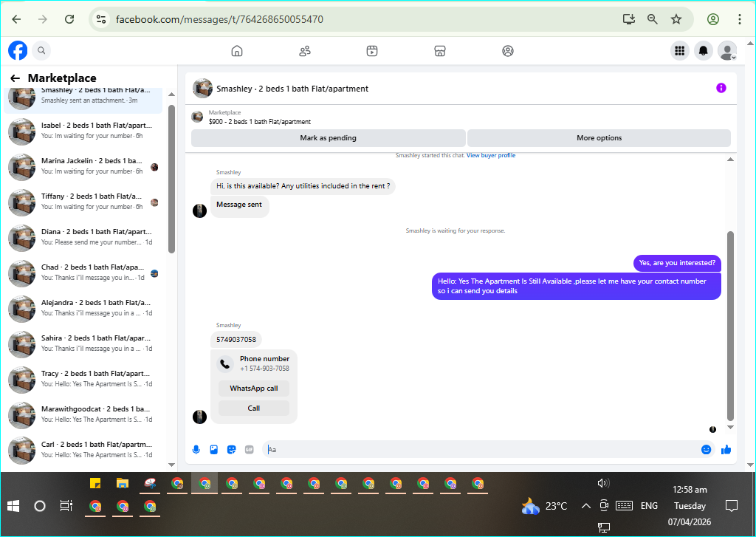Open the emoji picker smiley
756x537 pixels.
(707, 450)
